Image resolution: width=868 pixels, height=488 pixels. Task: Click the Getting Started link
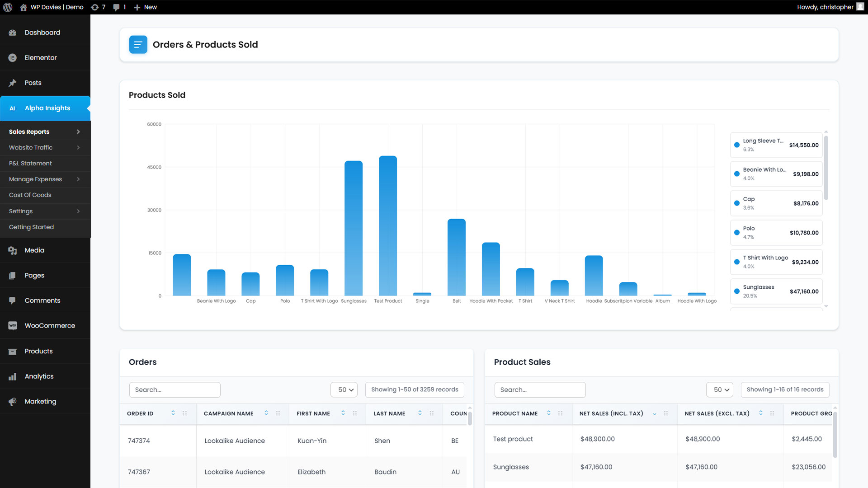point(31,227)
